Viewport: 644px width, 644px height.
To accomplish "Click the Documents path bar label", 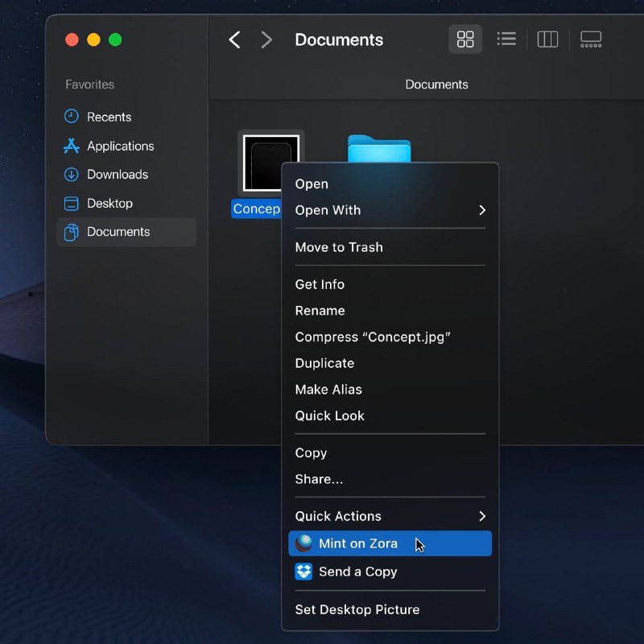I will (x=436, y=85).
